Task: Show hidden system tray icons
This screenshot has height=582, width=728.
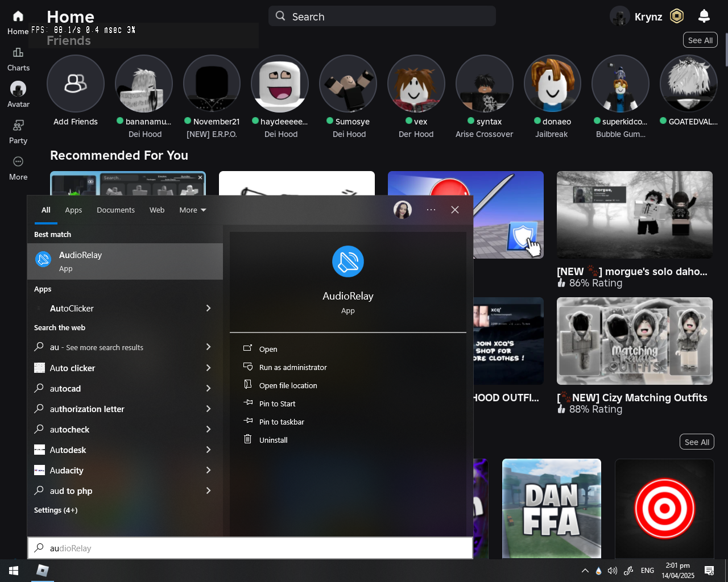Action: coord(585,571)
